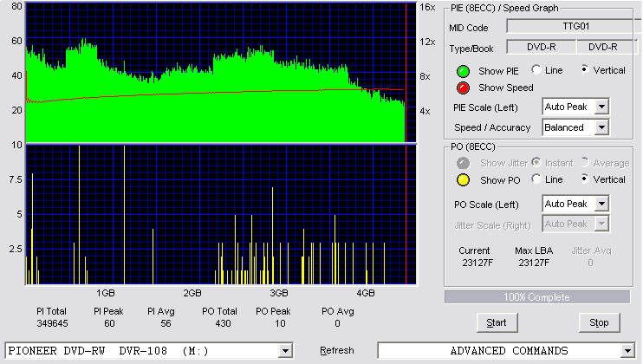Click the 1GB axis label
This screenshot has height=364, width=643.
[106, 293]
